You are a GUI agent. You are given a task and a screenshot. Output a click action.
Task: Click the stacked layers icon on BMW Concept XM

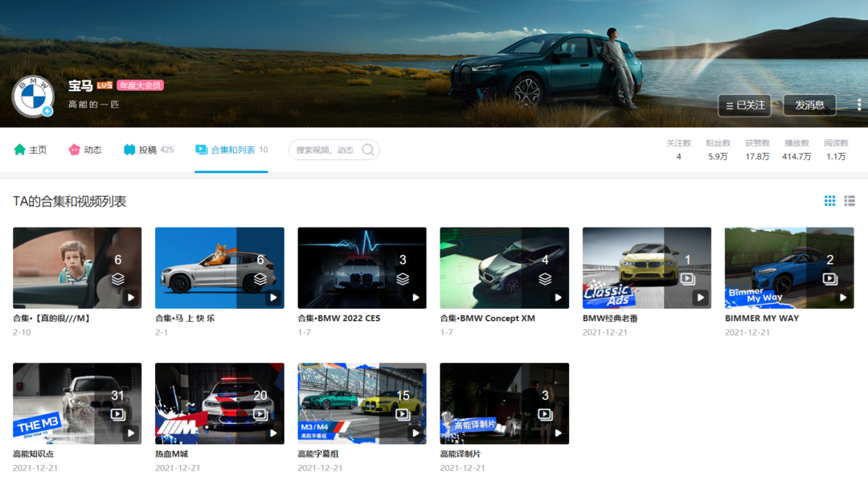point(545,279)
